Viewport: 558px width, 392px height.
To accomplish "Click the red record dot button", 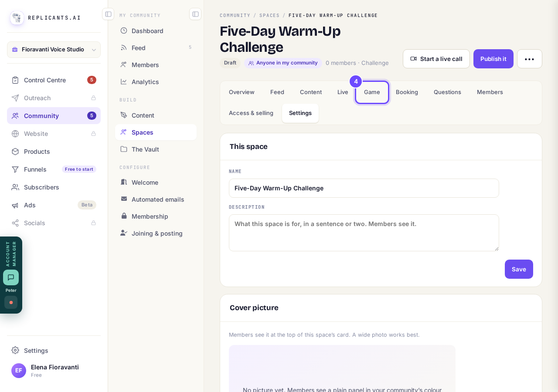I will [x=11, y=302].
